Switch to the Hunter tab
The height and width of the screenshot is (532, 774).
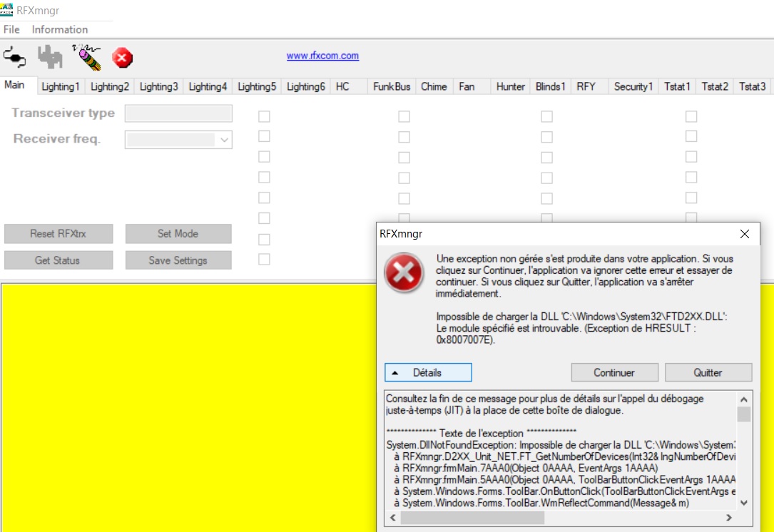point(510,86)
